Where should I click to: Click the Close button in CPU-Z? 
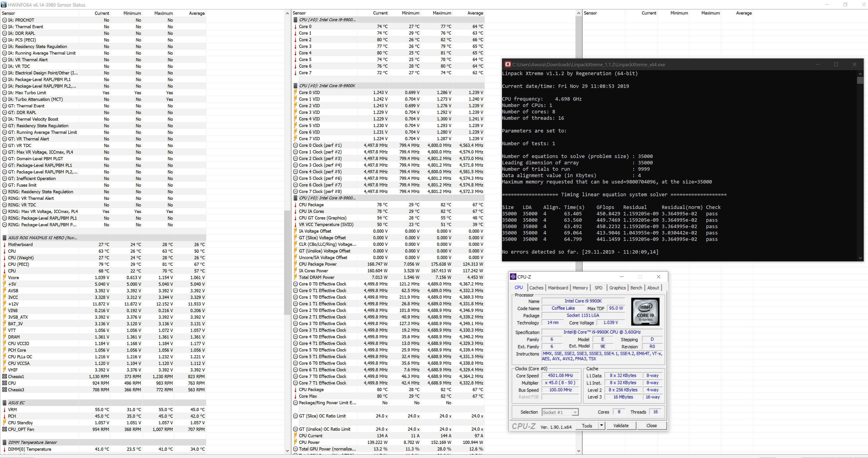coord(651,426)
